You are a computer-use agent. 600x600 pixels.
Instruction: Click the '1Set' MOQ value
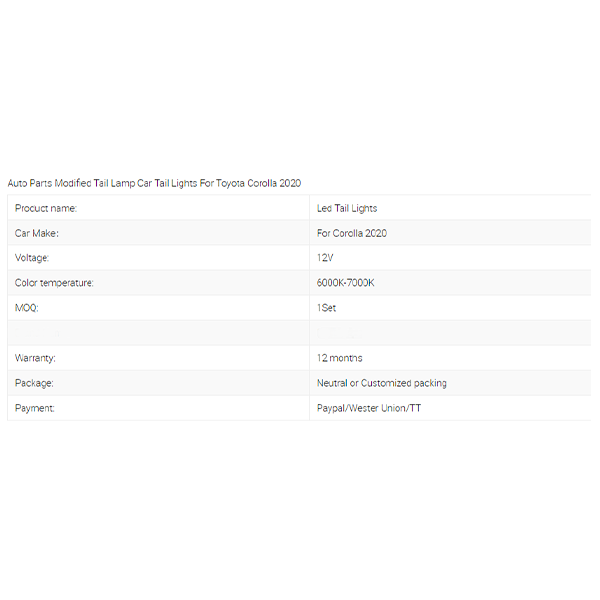pyautogui.click(x=327, y=308)
